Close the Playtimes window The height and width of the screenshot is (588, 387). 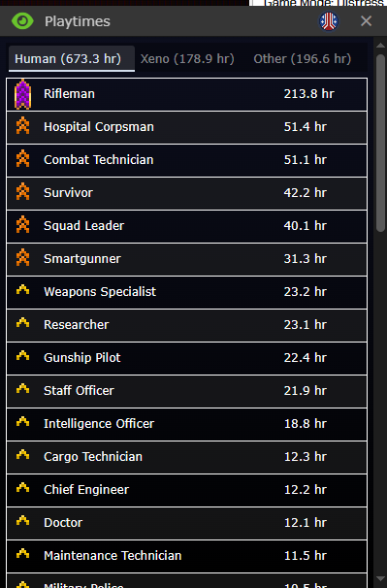point(366,21)
